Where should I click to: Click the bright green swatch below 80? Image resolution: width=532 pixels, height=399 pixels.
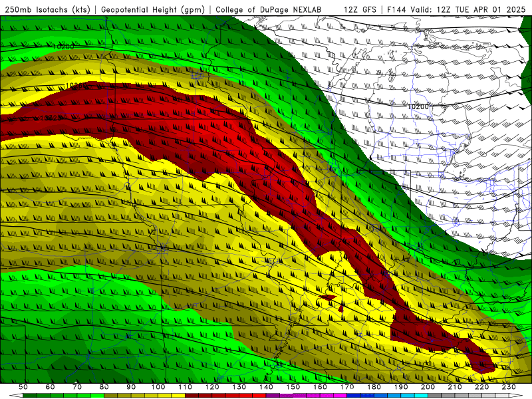point(97,396)
